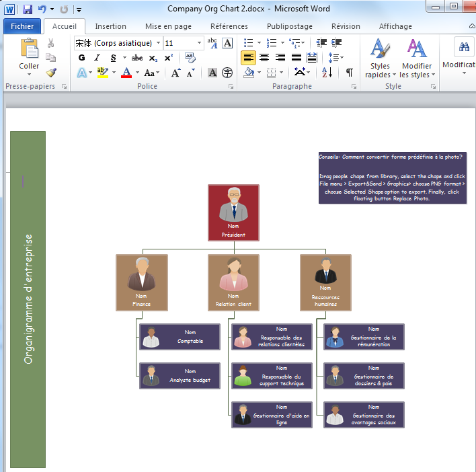Click Shrink Font icon

191,73
